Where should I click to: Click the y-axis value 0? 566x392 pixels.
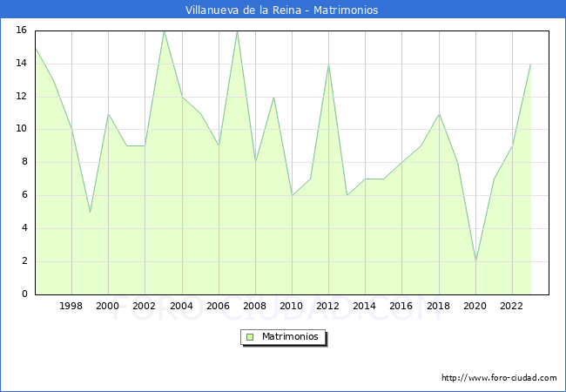click(x=24, y=294)
